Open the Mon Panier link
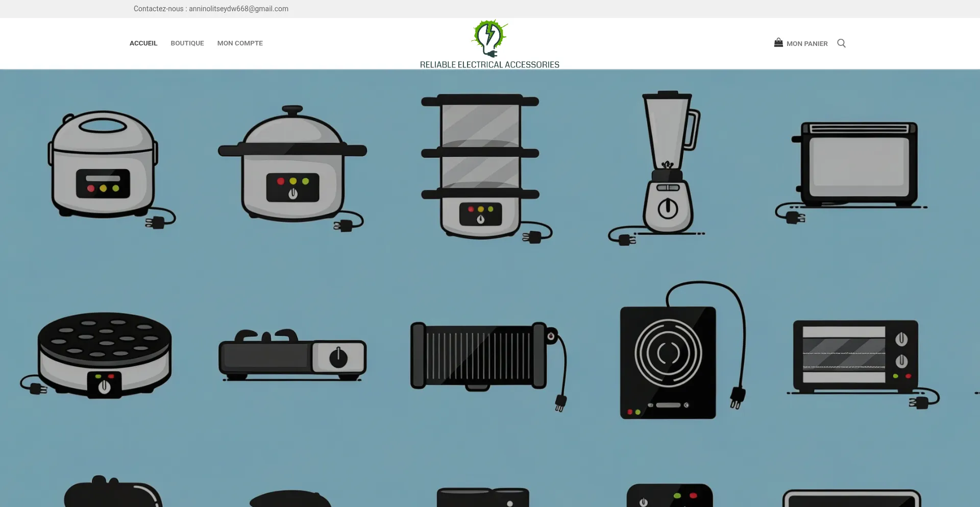The image size is (980, 507). coord(807,44)
